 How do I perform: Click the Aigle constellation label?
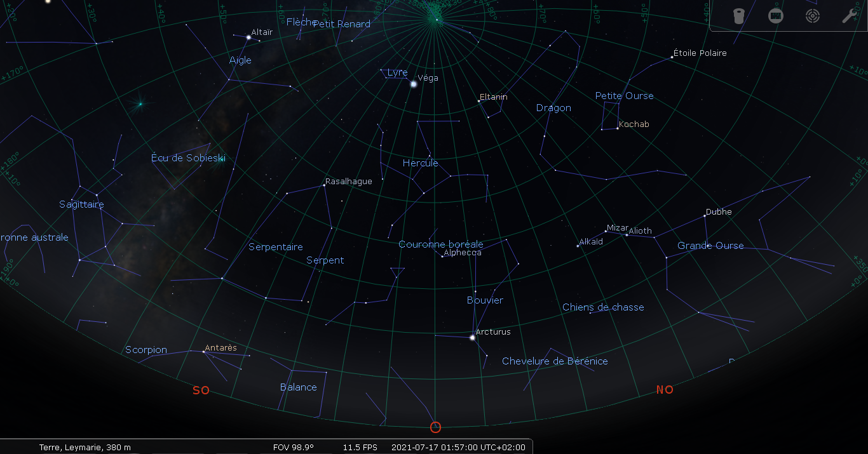pos(240,60)
